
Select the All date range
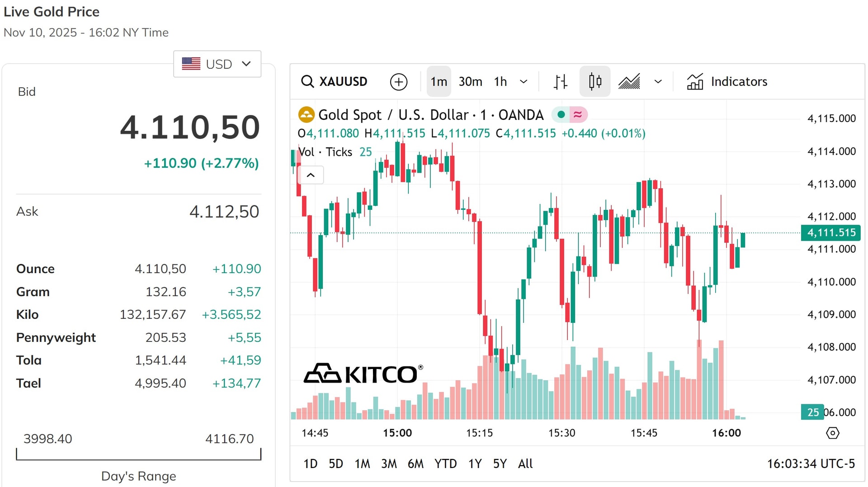[x=525, y=463]
